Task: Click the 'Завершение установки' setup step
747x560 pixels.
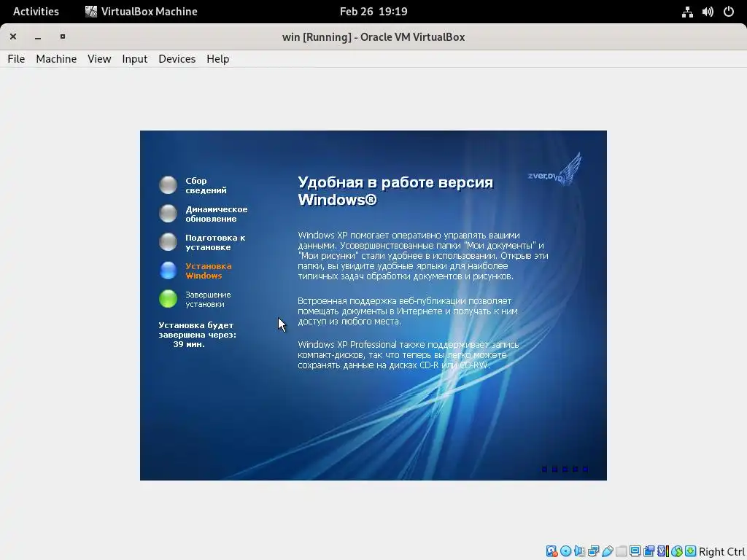Action: point(208,299)
